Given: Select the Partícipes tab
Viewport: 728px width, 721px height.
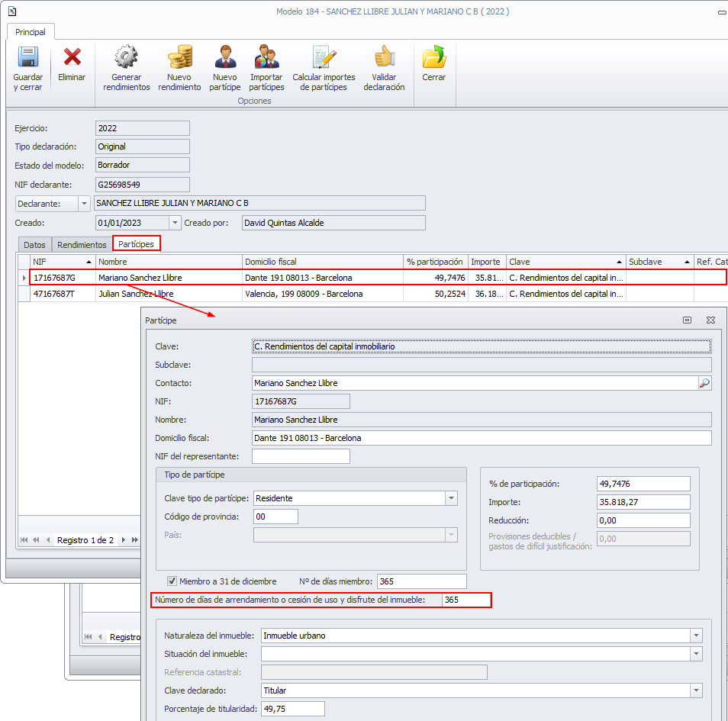Looking at the screenshot, I should click(136, 243).
